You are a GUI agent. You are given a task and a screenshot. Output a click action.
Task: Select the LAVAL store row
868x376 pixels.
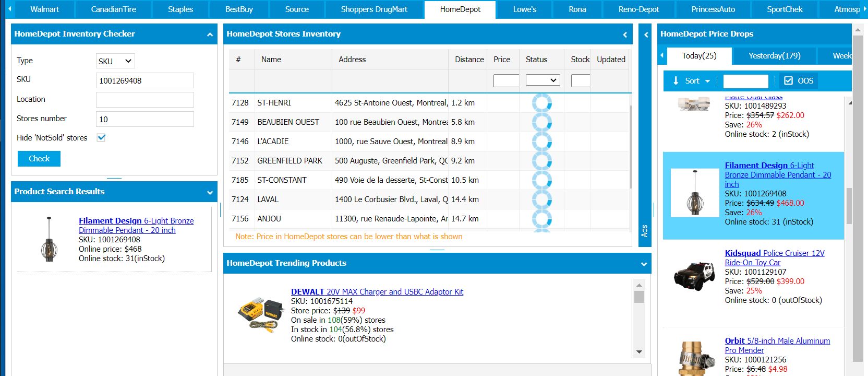click(x=429, y=199)
